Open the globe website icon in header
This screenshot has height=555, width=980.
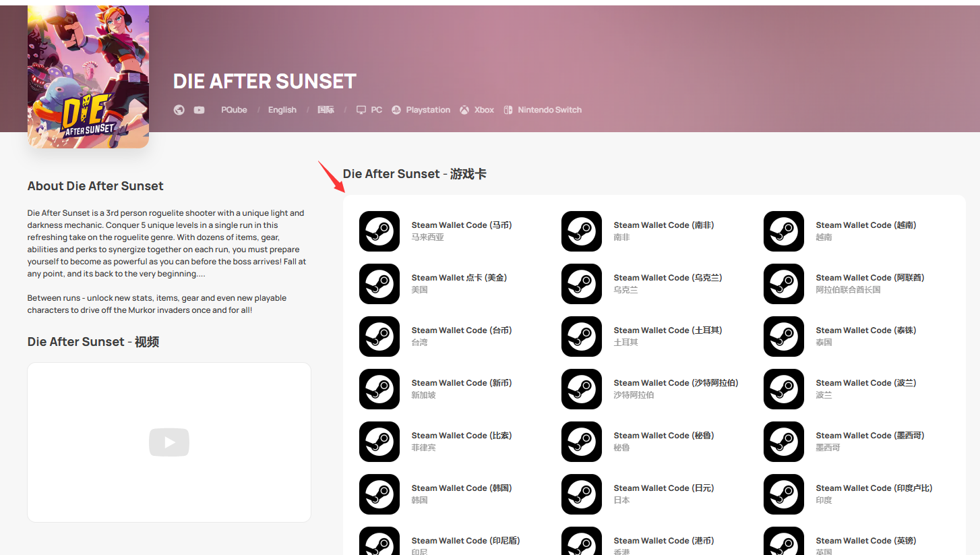tap(179, 110)
